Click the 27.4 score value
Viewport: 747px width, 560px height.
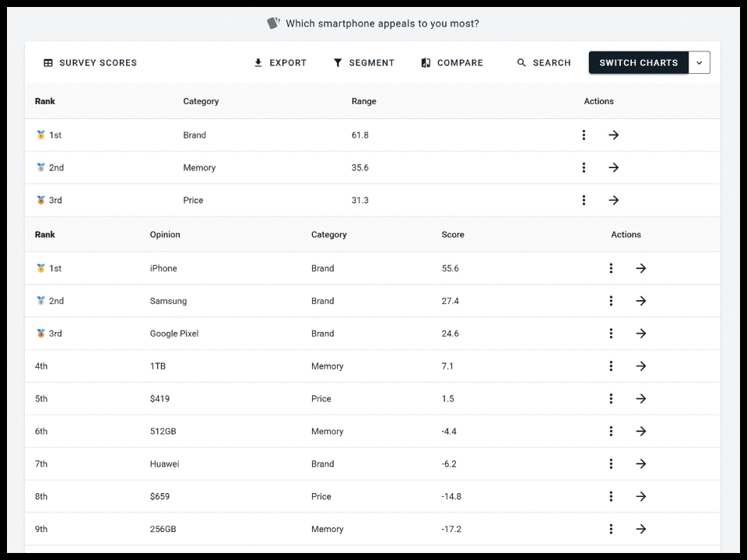pyautogui.click(x=451, y=301)
